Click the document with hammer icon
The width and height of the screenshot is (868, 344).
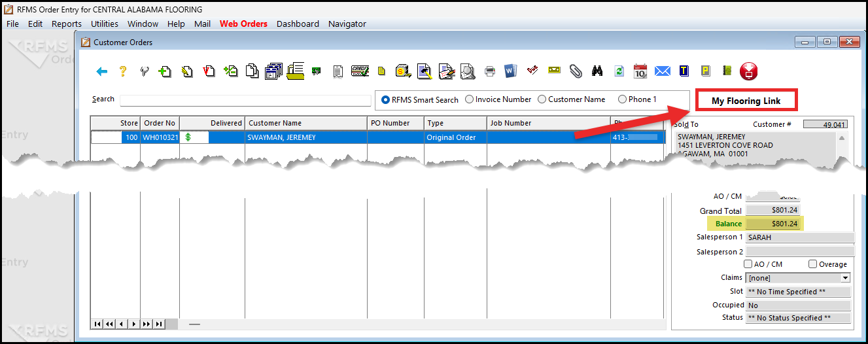click(x=424, y=71)
